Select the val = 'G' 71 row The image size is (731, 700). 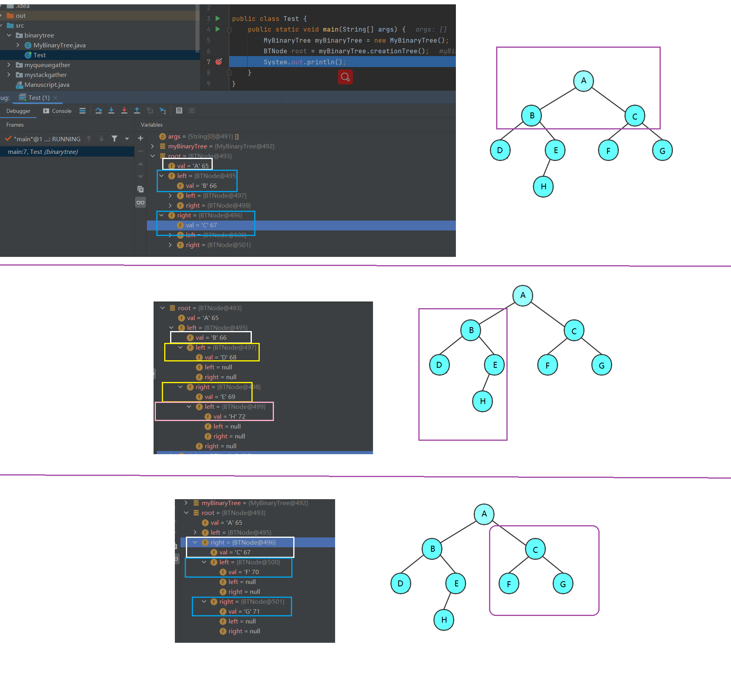pyautogui.click(x=244, y=612)
